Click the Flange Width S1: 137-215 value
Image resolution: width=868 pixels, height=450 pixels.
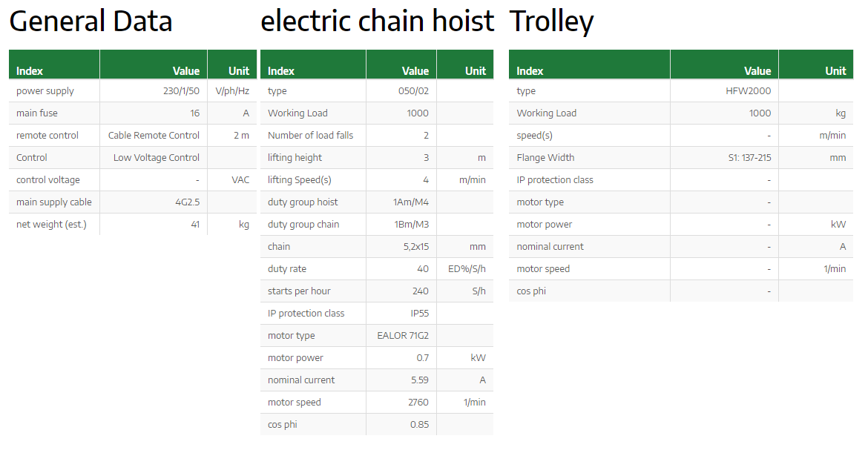[x=749, y=157]
